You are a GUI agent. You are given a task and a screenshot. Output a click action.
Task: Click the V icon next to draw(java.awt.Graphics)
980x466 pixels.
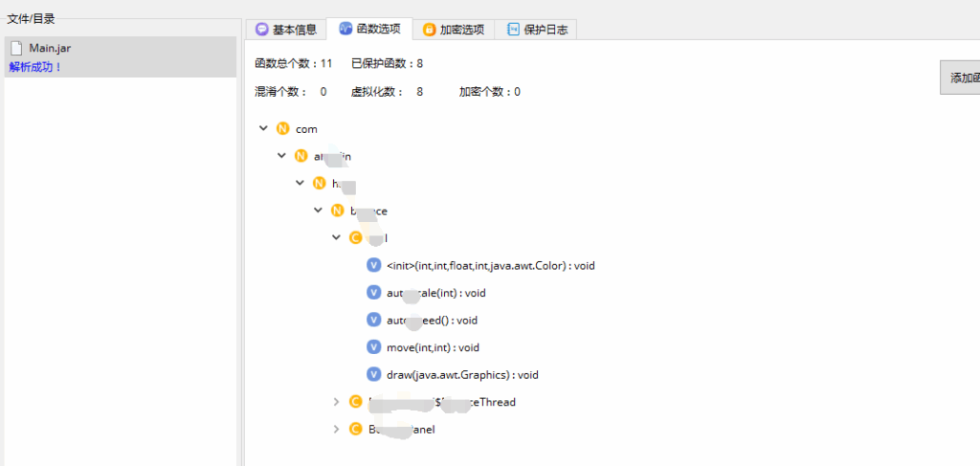tap(373, 374)
